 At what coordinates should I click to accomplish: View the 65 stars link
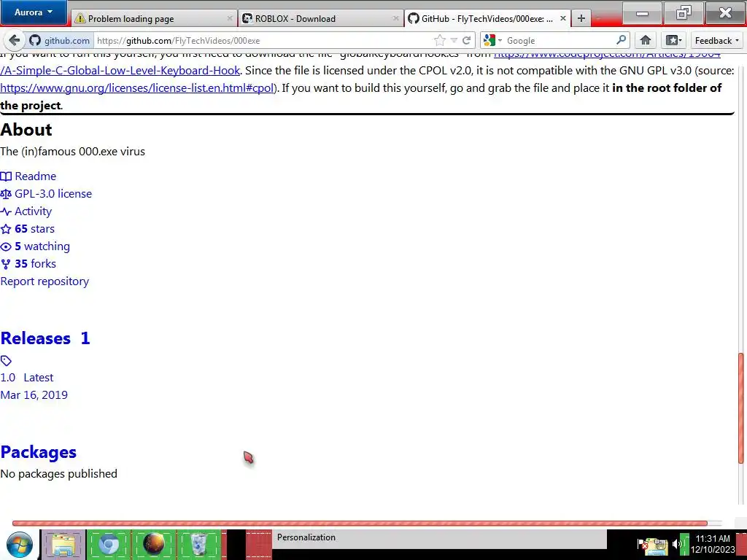pos(34,228)
